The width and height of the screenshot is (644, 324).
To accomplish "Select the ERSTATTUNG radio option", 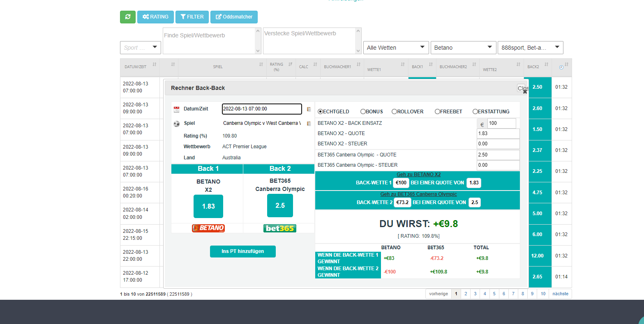I will [475, 112].
